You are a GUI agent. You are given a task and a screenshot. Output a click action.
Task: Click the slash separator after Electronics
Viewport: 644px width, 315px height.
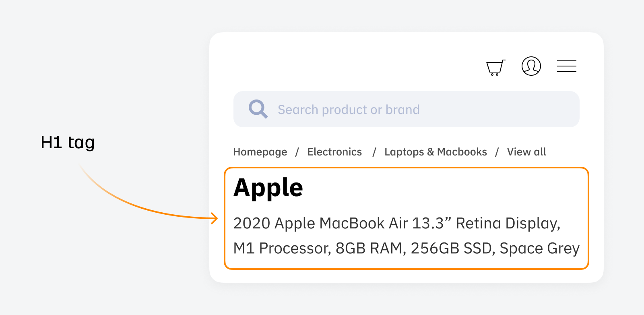click(374, 152)
